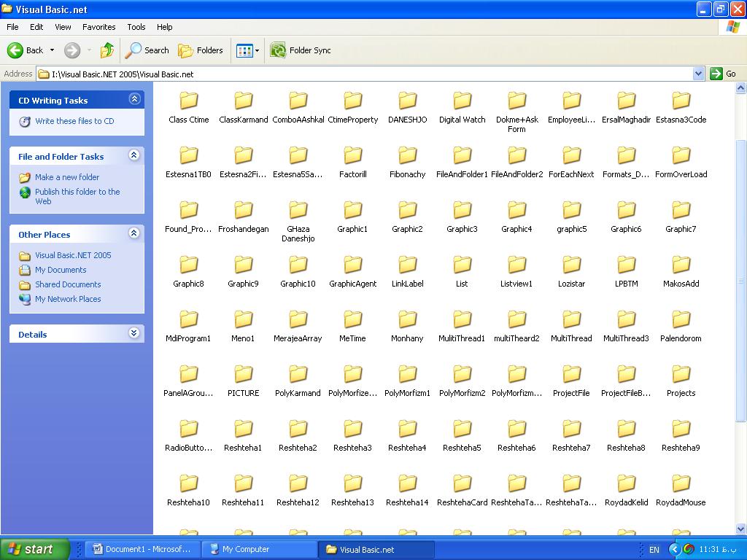
Task: Launch Folder Sync from toolbar
Action: 301,50
